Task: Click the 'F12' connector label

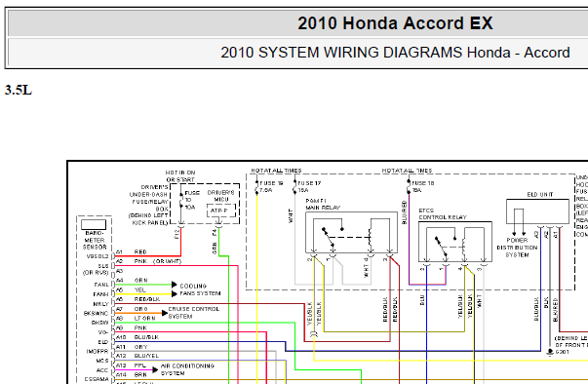Action: (x=177, y=235)
